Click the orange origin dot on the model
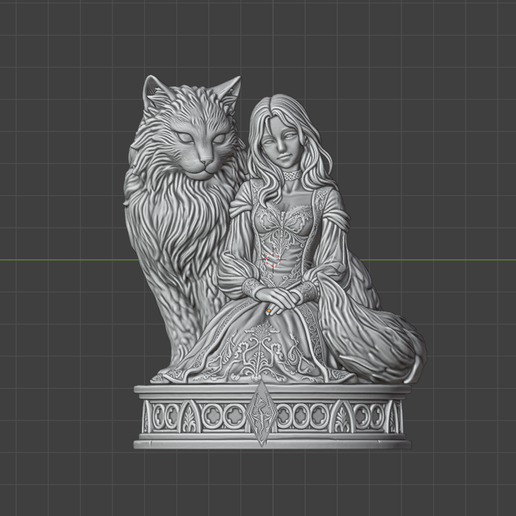 (x=269, y=311)
